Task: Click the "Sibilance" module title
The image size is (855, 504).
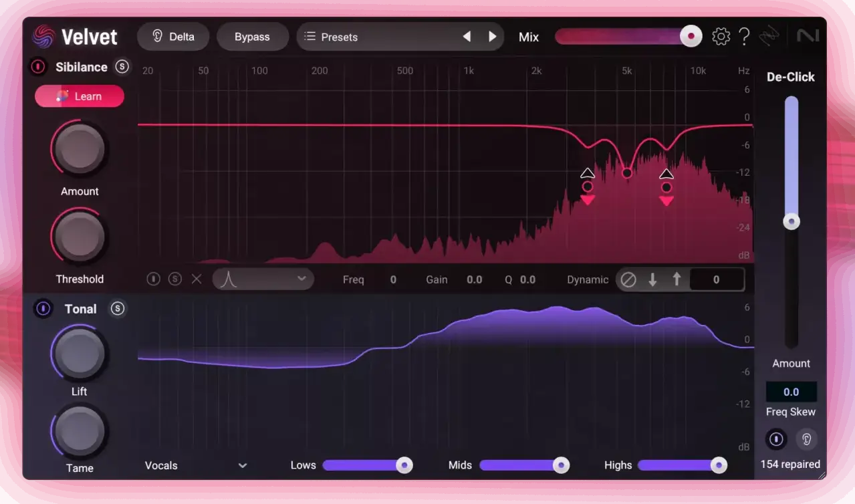Action: tap(82, 67)
